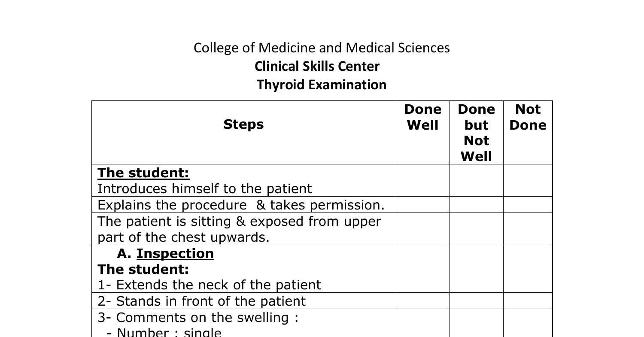Mark Done Well for "Stands in front" row
This screenshot has height=337, width=644.
pyautogui.click(x=422, y=301)
